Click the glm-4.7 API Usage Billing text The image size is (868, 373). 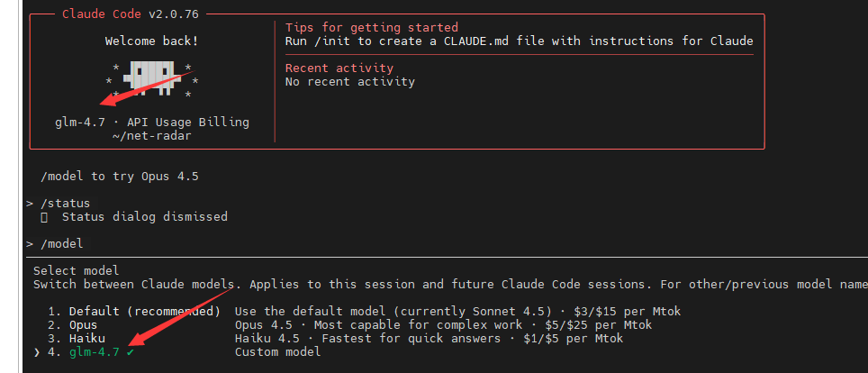coord(151,122)
